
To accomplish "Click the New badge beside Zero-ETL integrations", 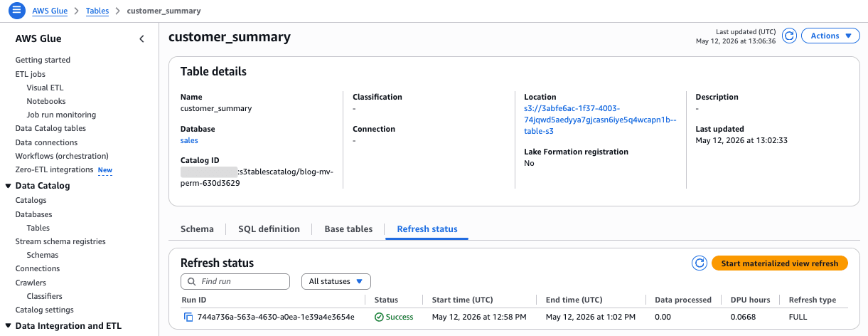I will pyautogui.click(x=105, y=170).
